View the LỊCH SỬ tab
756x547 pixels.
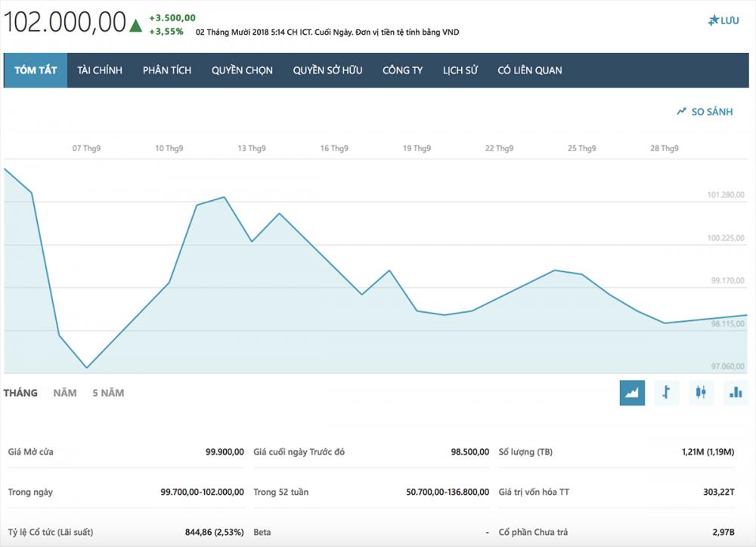point(460,70)
